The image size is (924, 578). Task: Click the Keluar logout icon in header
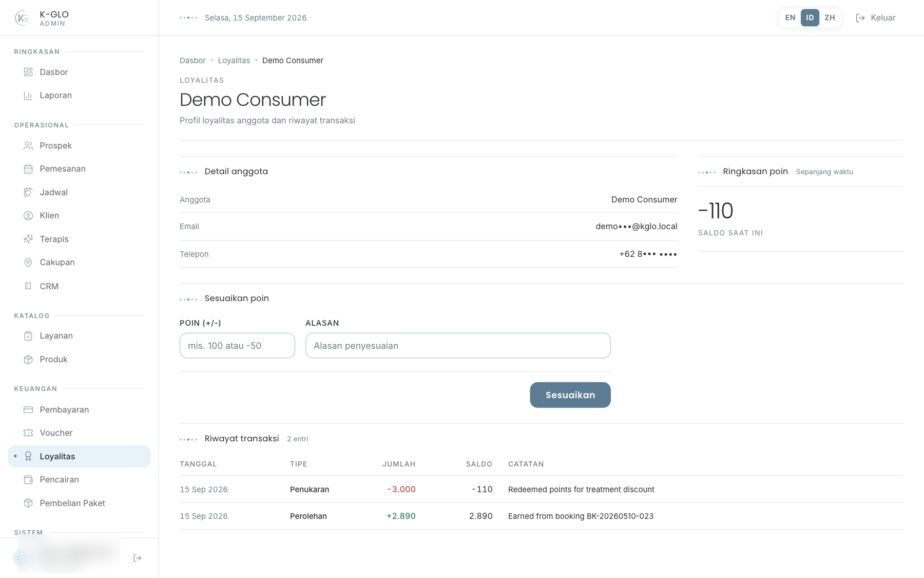pyautogui.click(x=860, y=18)
